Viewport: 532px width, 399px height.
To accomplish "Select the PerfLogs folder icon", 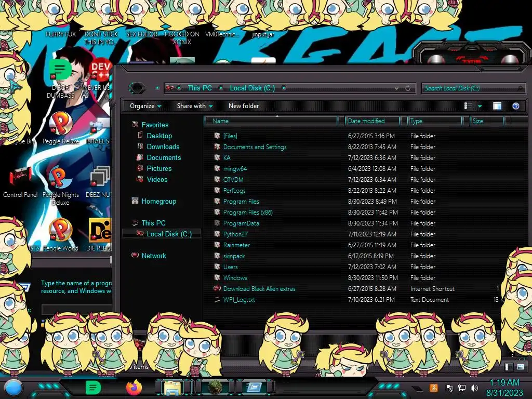I will click(x=217, y=190).
